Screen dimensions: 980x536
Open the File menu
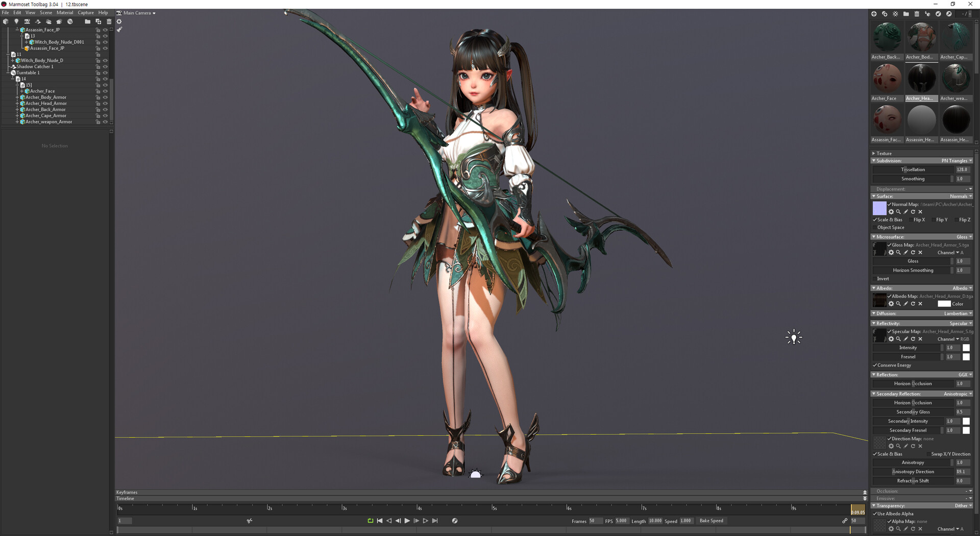(x=6, y=13)
